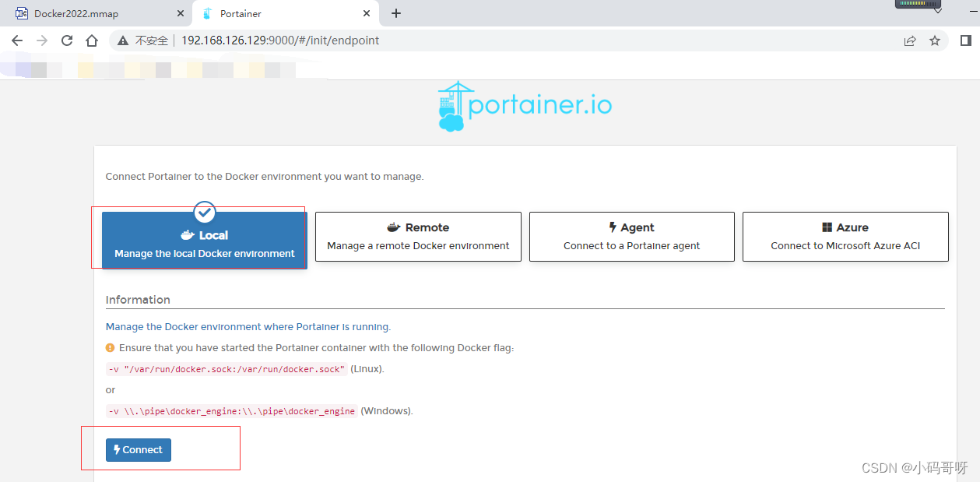Image resolution: width=980 pixels, height=482 pixels.
Task: Toggle the browser side panel icon
Action: pyautogui.click(x=965, y=40)
